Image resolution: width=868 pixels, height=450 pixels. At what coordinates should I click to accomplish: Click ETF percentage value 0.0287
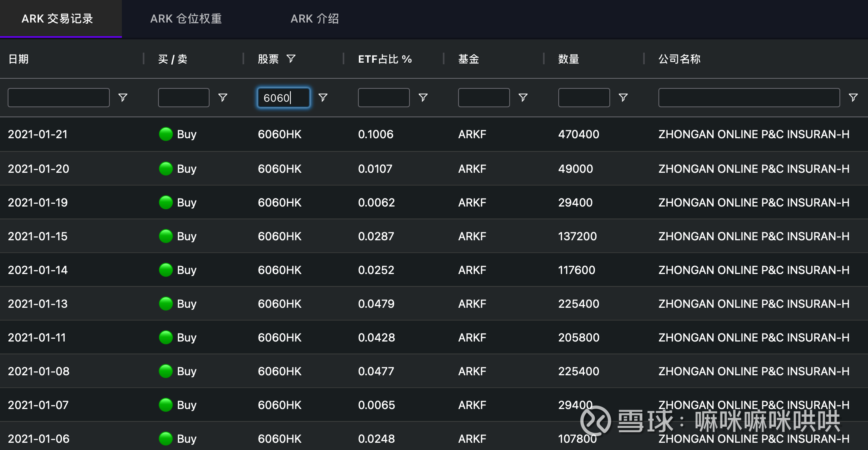(x=376, y=236)
